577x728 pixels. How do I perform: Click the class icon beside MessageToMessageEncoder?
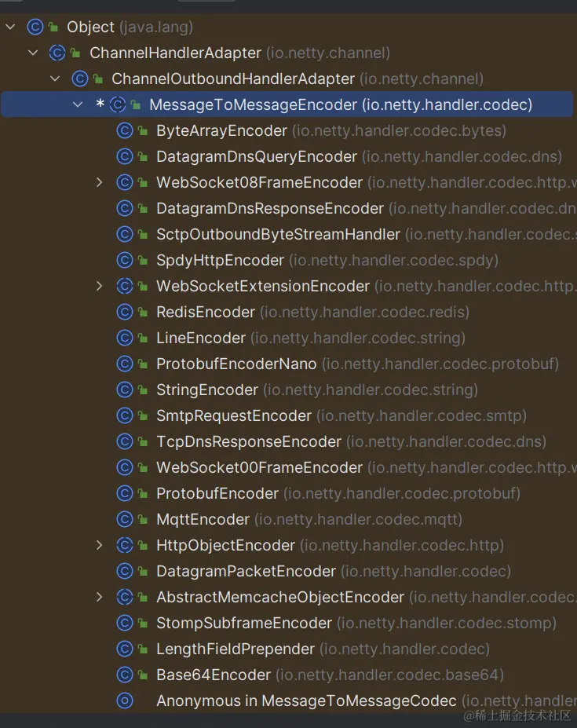(x=118, y=105)
